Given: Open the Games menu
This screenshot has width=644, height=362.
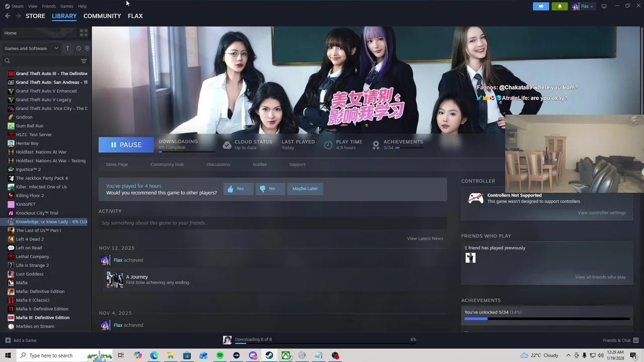Looking at the screenshot, I should 66,6.
